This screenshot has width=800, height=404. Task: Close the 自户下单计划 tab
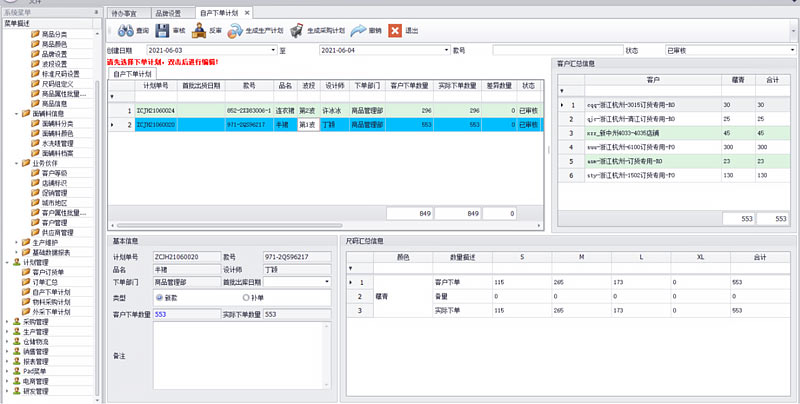pos(249,12)
